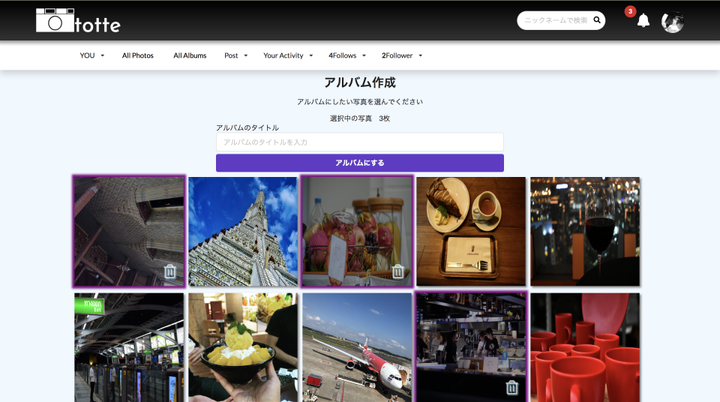Deselect the temple ceiling photo
Image resolution: width=720 pixels, height=402 pixels.
[x=129, y=232]
